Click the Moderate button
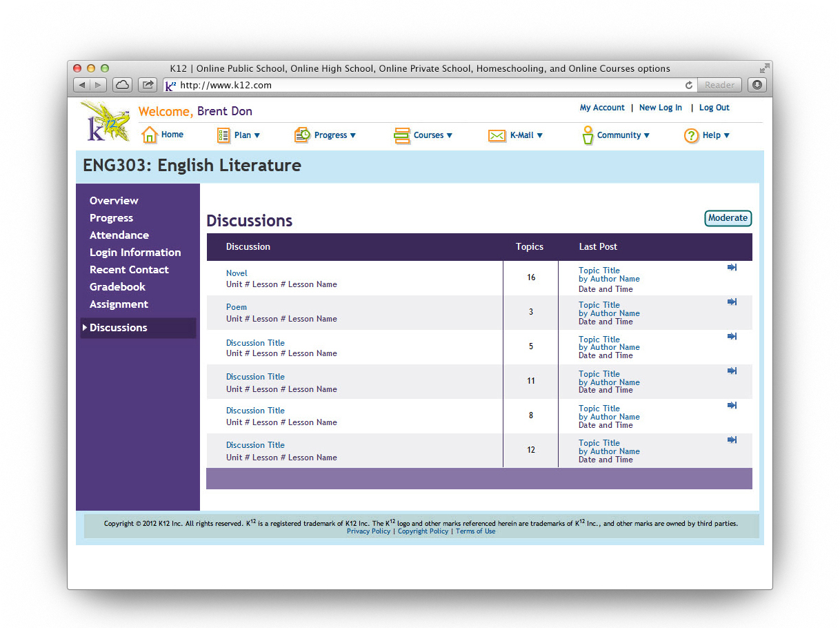The height and width of the screenshot is (628, 840). click(728, 218)
